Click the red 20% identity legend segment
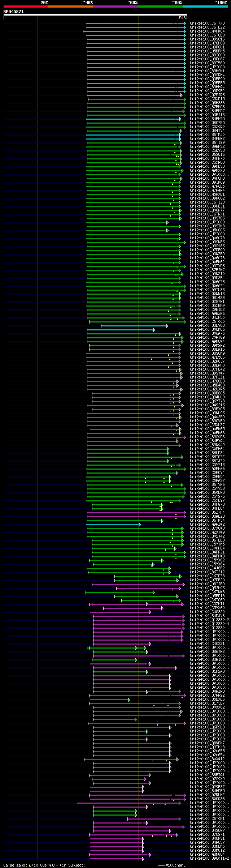 coord(26,7)
